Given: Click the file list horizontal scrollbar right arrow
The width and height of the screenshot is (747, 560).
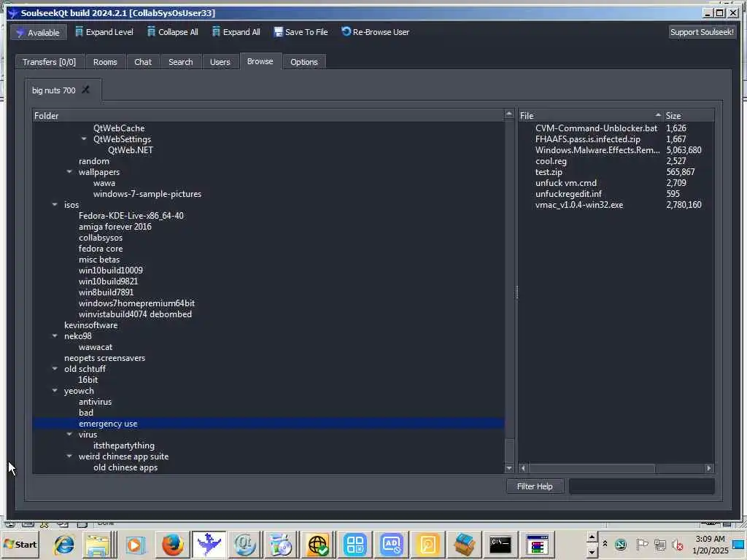Looking at the screenshot, I should [x=709, y=469].
